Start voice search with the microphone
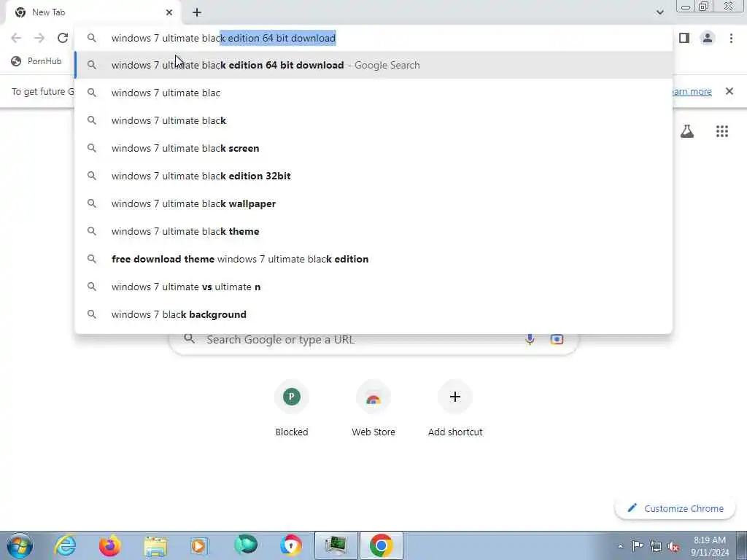The width and height of the screenshot is (747, 560). click(x=530, y=339)
